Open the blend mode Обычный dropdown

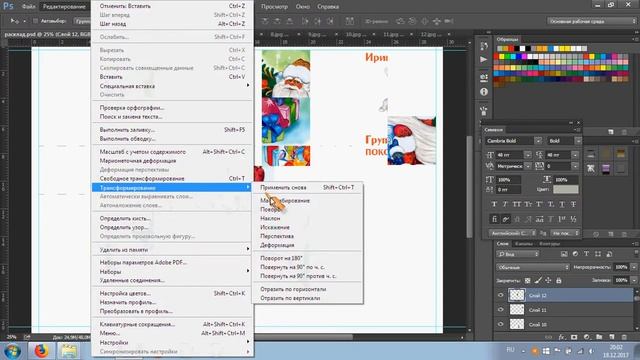[x=533, y=267]
